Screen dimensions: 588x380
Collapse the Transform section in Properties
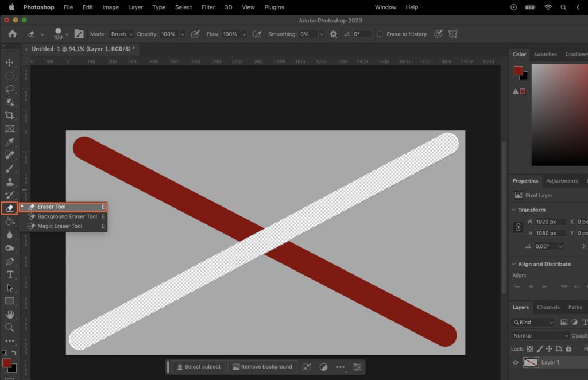tap(515, 210)
